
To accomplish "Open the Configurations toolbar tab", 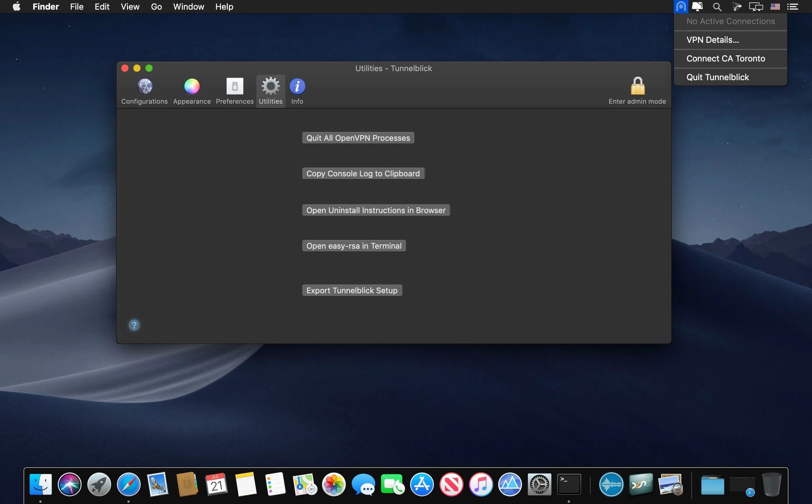I will 144,91.
